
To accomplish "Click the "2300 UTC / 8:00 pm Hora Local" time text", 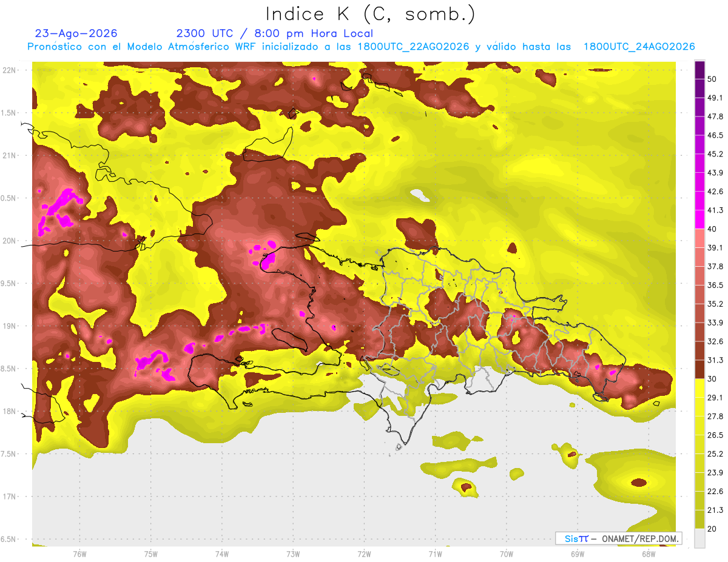I will tap(274, 33).
